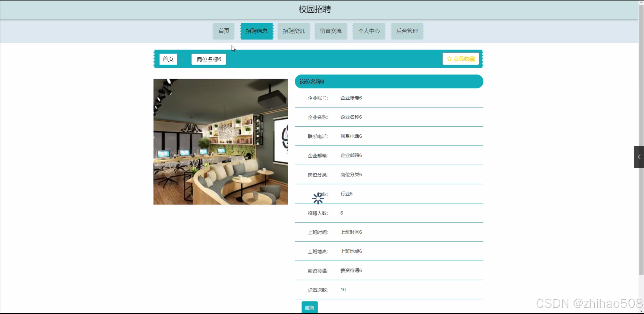Click the office job photo

click(x=220, y=142)
